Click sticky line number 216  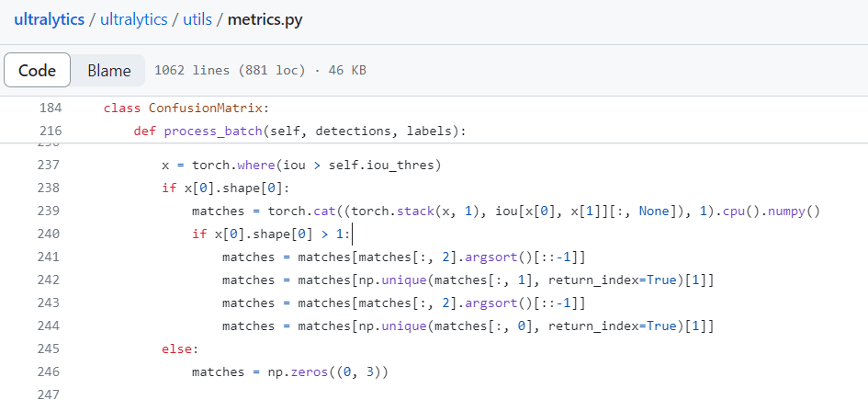51,131
